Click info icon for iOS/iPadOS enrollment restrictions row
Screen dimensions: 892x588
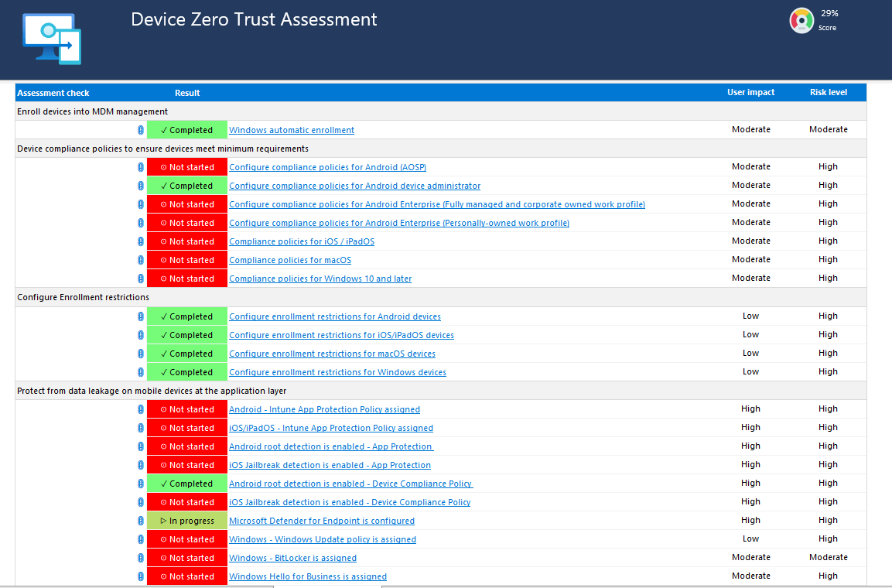(141, 335)
